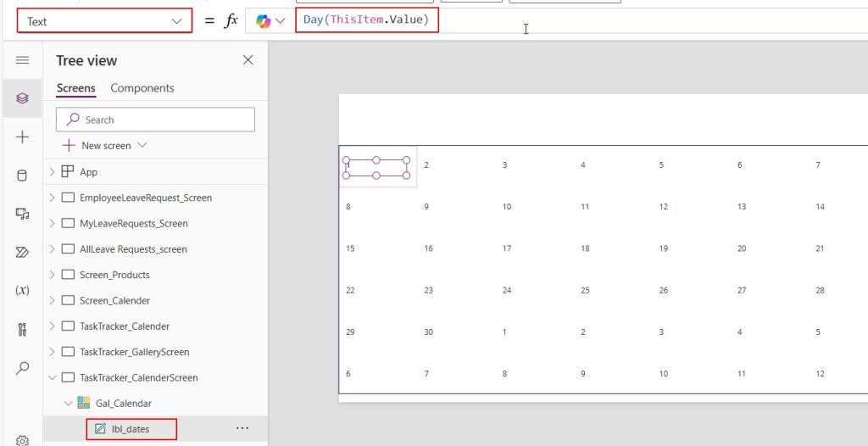Viewport: 868px width, 446px height.
Task: Open the Tree view layers icon
Action: click(22, 98)
